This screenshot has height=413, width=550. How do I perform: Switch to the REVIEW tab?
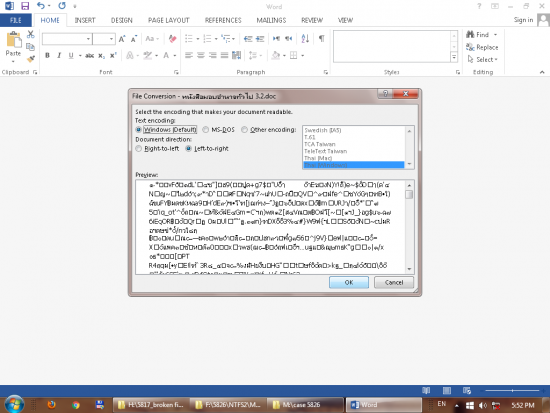click(x=312, y=20)
